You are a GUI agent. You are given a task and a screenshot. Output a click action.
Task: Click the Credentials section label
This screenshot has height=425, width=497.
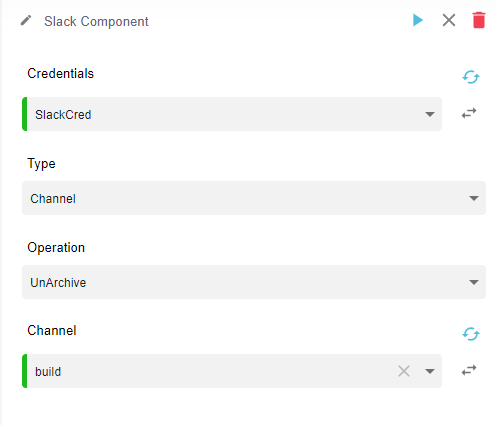click(x=61, y=73)
